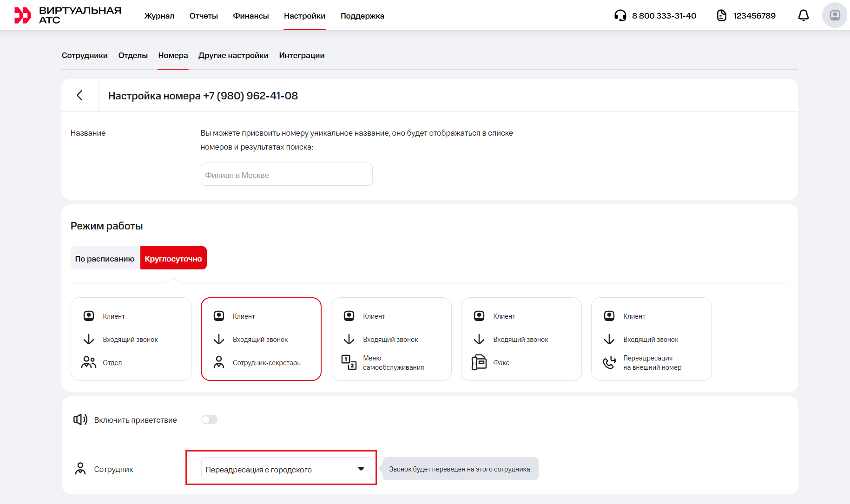Click the dropdown arrow in employee selector
Screen dimensions: 850x504
click(x=361, y=469)
